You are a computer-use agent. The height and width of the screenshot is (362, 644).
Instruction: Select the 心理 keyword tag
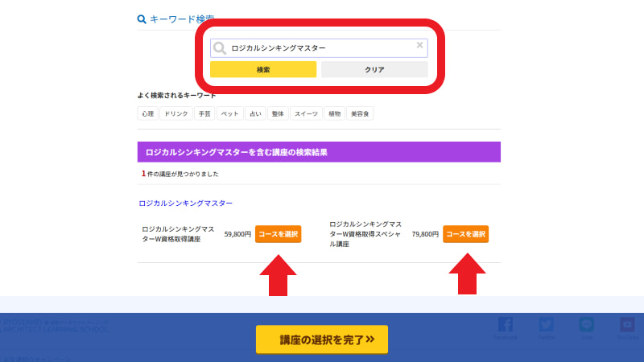[x=148, y=113]
